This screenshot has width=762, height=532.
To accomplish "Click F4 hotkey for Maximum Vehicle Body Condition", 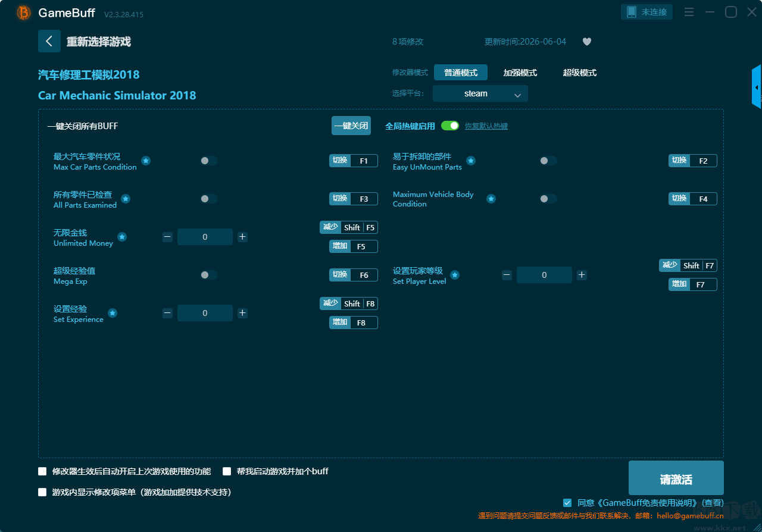I will tap(693, 199).
